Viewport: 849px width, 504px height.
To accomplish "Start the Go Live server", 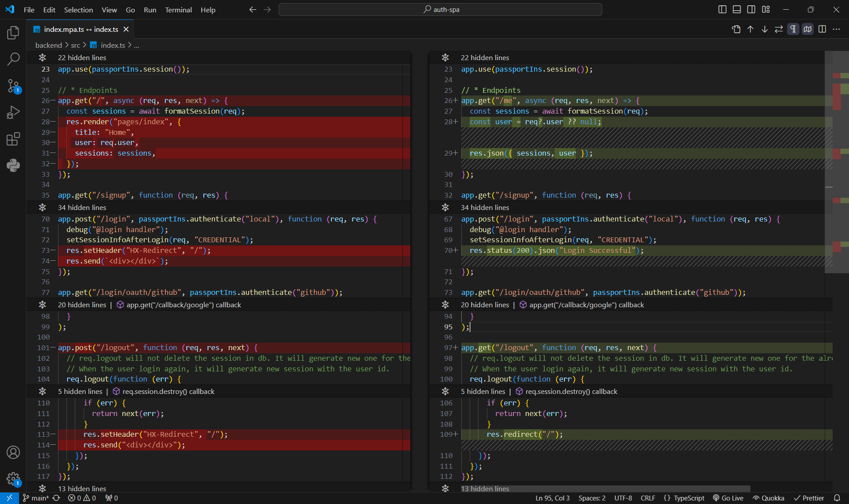I will tap(728, 498).
